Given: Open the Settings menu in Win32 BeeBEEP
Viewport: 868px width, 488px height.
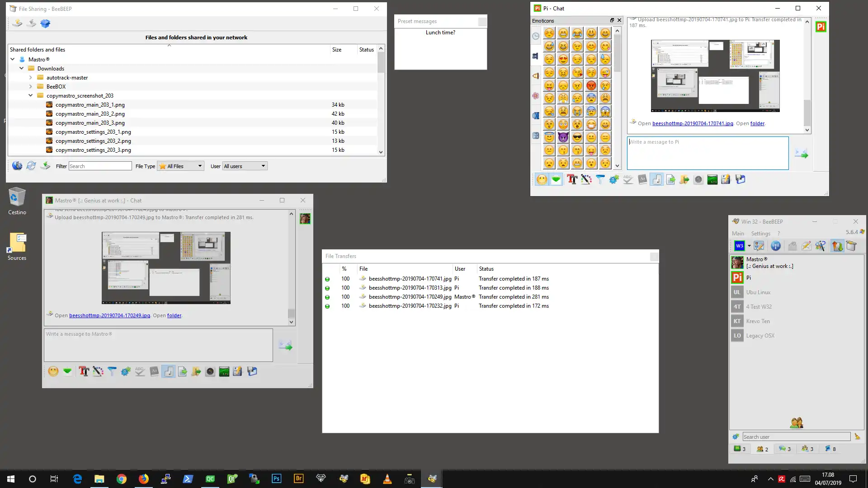Looking at the screenshot, I should (x=761, y=233).
